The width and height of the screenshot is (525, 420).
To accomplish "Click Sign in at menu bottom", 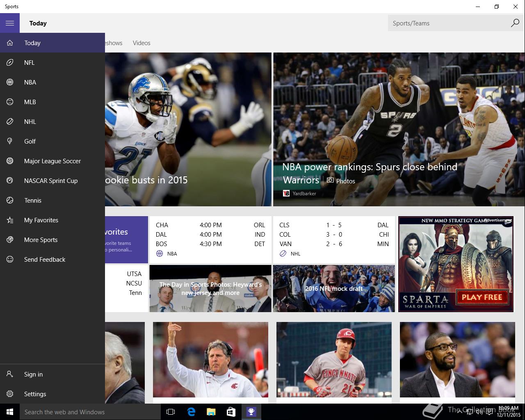I will click(x=52, y=374).
